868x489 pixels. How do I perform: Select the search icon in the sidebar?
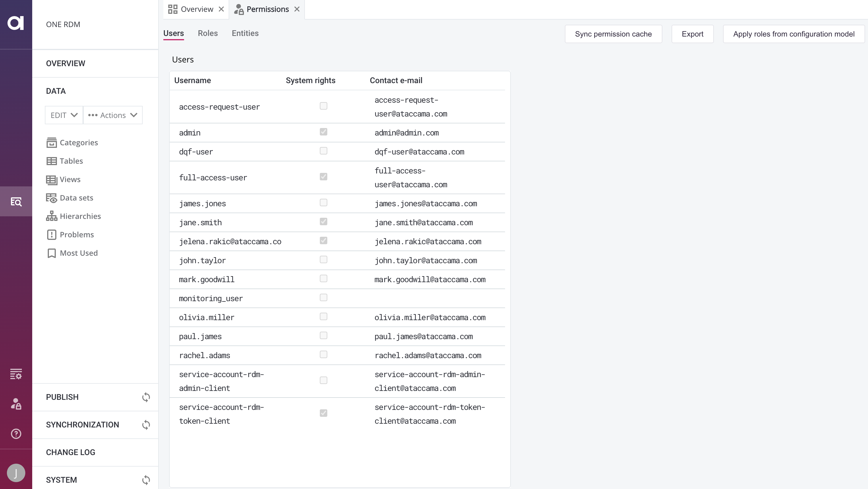click(16, 201)
